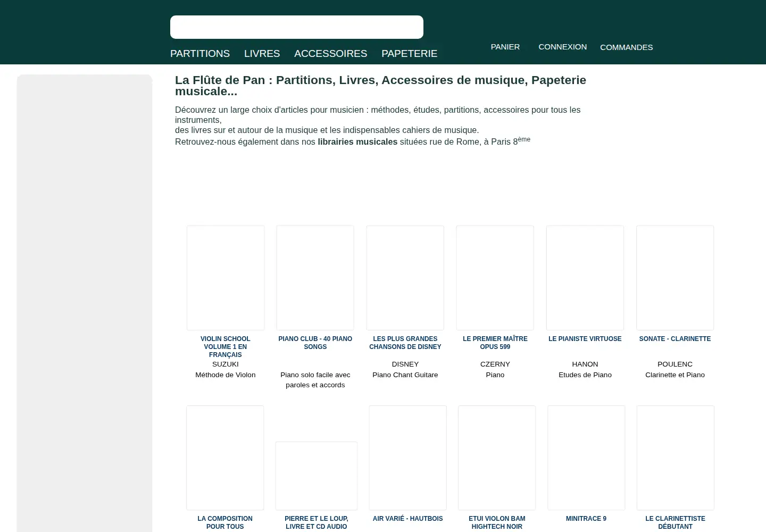Click 'Piano Chant Guitare' description text

pos(405,375)
